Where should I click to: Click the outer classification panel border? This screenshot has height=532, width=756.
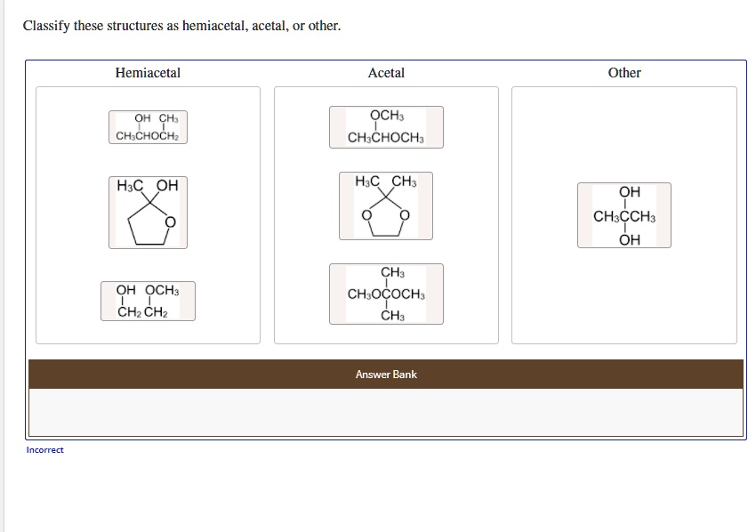click(x=386, y=61)
